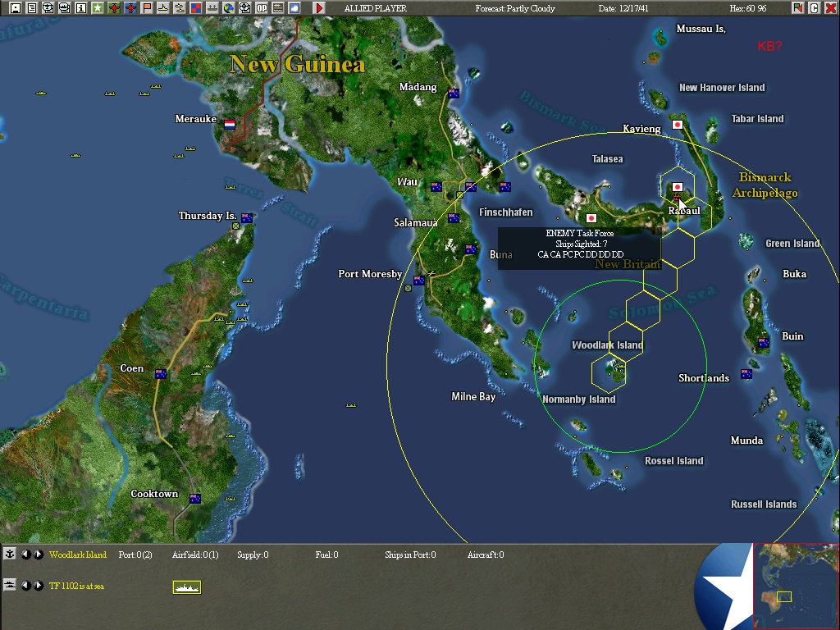Click the 'Date: 12/17/41' header text
The width and height of the screenshot is (840, 630).
click(623, 8)
